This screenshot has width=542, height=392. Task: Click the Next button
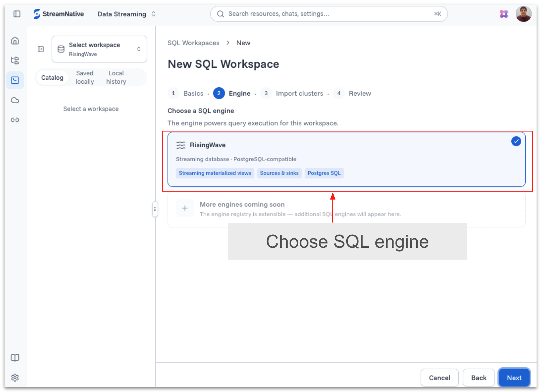click(514, 378)
